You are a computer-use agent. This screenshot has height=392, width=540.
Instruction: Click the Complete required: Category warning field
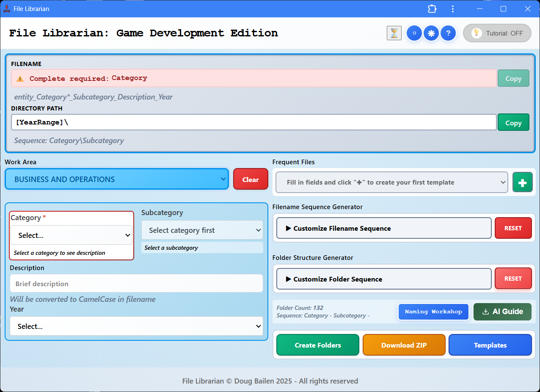point(254,78)
